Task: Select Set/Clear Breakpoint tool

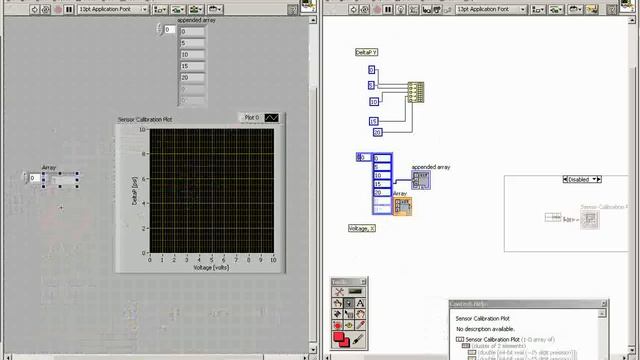Action: pos(338,325)
